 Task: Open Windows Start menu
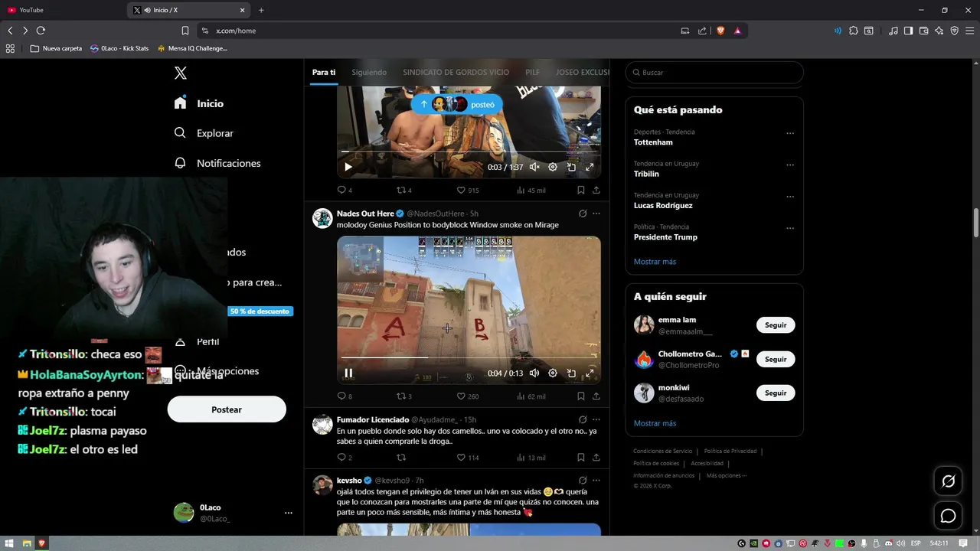click(10, 543)
